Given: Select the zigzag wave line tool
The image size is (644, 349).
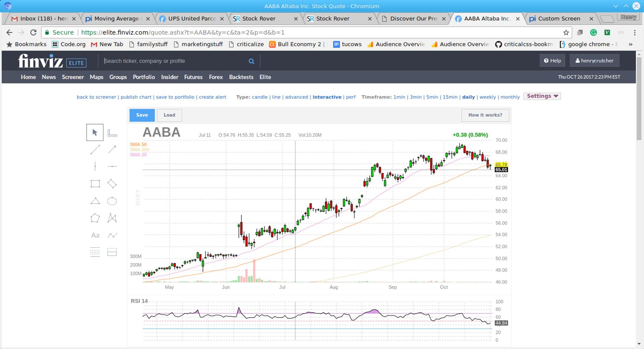Looking at the screenshot, I should point(112,235).
